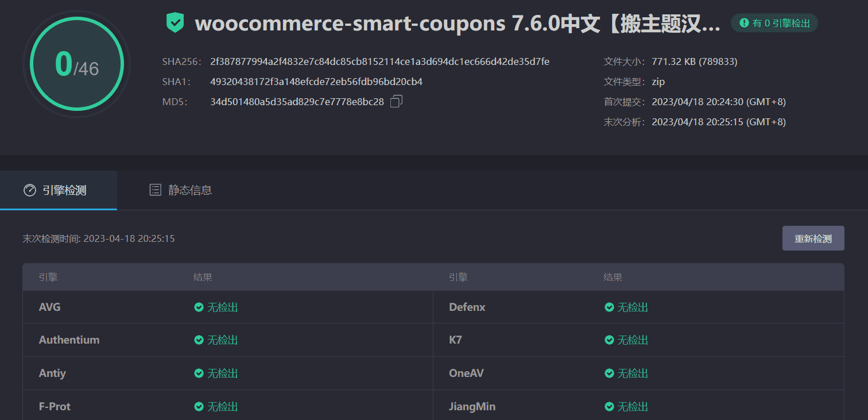The height and width of the screenshot is (420, 868).
Task: Click the OneAV engine name
Action: coord(466,373)
